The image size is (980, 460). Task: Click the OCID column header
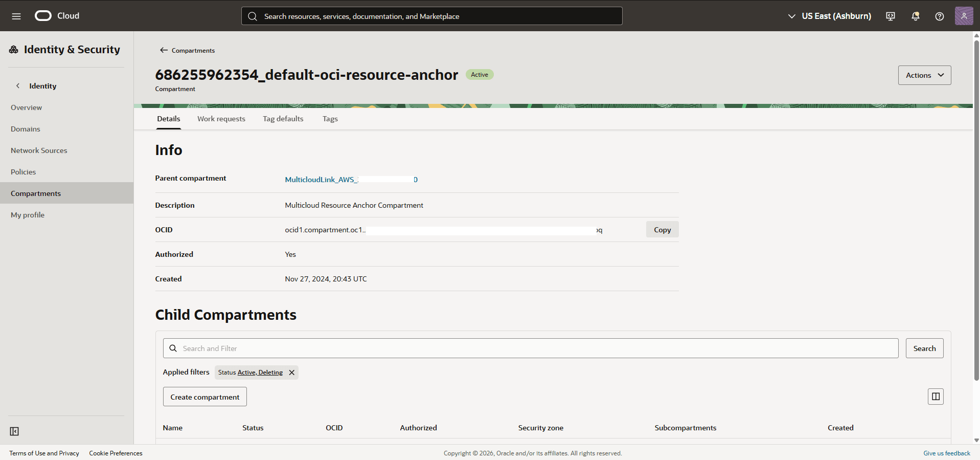(334, 428)
